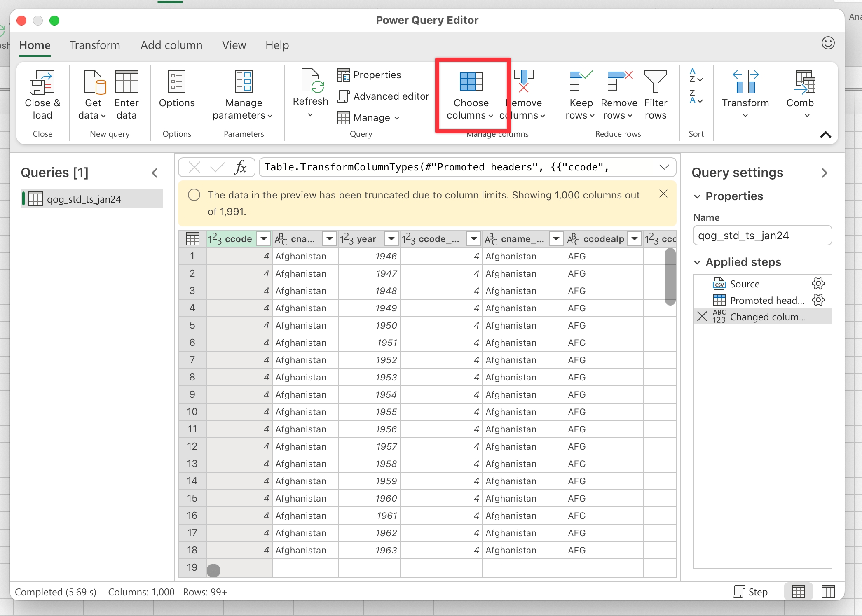The height and width of the screenshot is (616, 862).
Task: Sort descending Z to A
Action: 696,97
